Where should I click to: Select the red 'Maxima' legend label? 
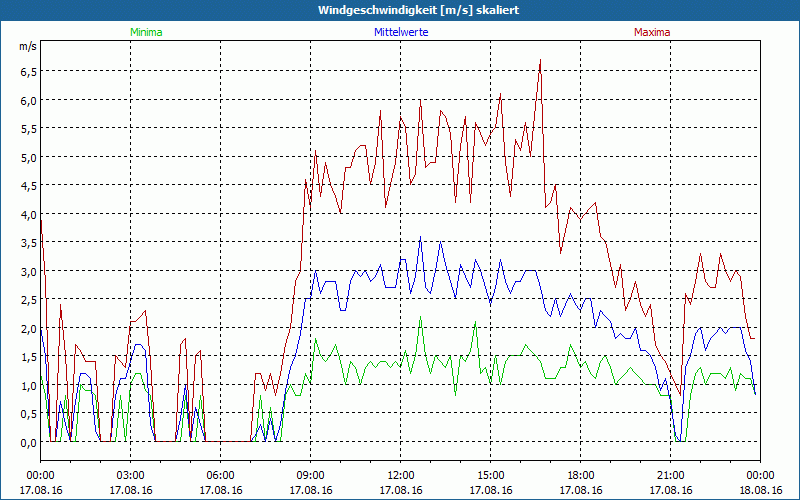[652, 32]
